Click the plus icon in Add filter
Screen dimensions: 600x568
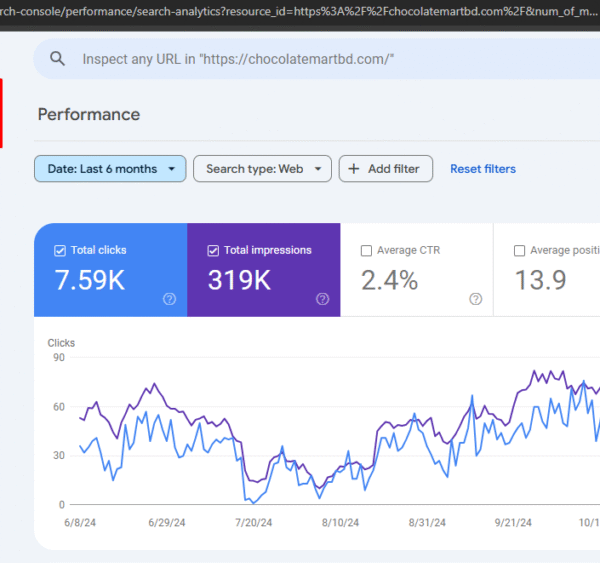point(354,169)
